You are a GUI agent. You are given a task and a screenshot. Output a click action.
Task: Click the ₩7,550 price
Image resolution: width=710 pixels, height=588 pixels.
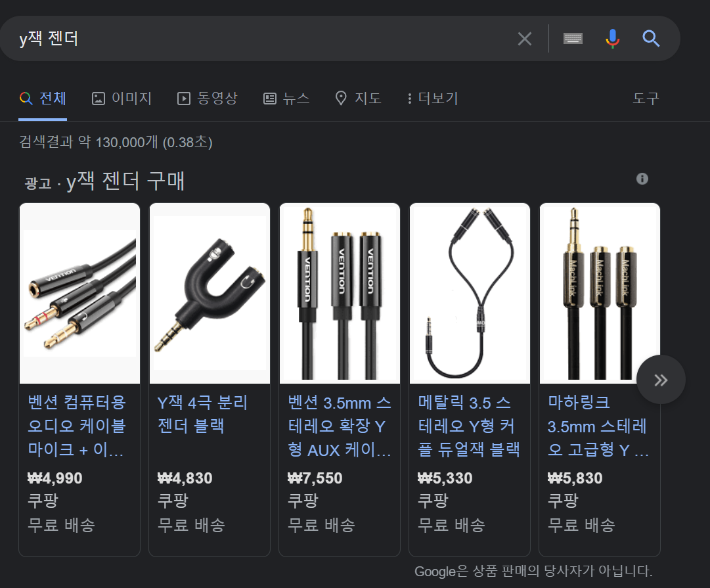pos(315,478)
